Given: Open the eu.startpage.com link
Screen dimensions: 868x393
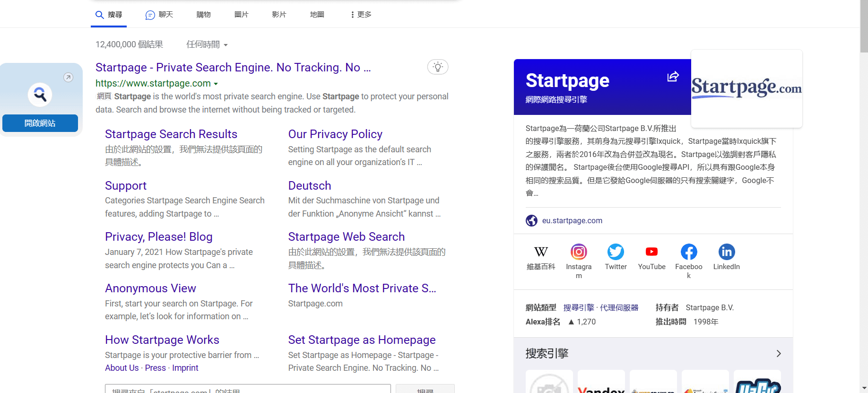Looking at the screenshot, I should pyautogui.click(x=572, y=221).
